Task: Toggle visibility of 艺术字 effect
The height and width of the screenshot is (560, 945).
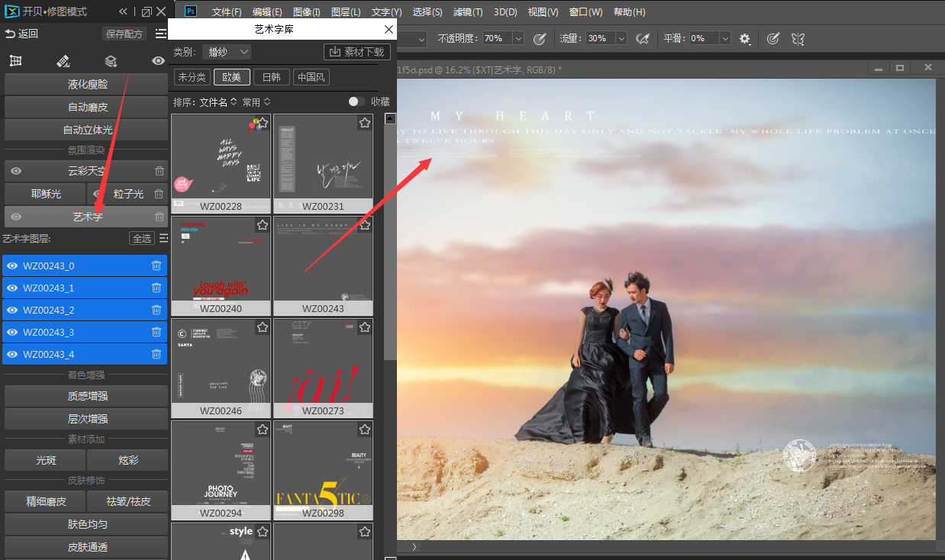Action: [16, 217]
